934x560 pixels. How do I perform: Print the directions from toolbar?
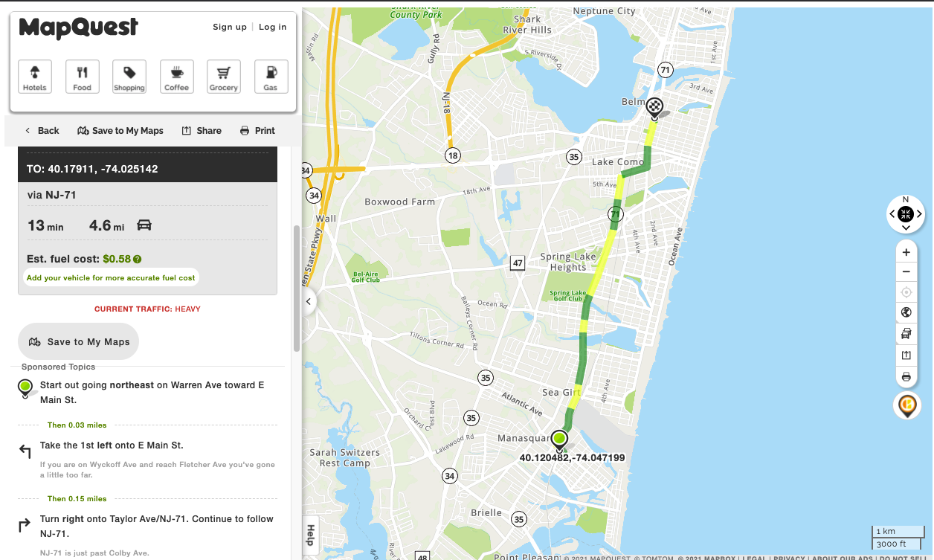click(257, 130)
